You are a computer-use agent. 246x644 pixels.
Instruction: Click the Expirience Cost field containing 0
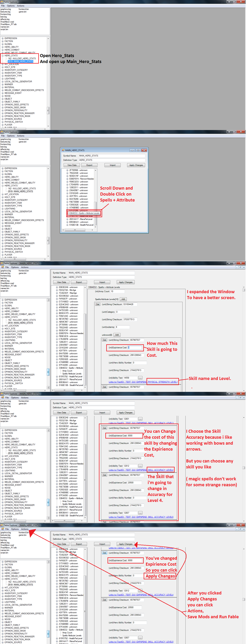[x=135, y=348]
